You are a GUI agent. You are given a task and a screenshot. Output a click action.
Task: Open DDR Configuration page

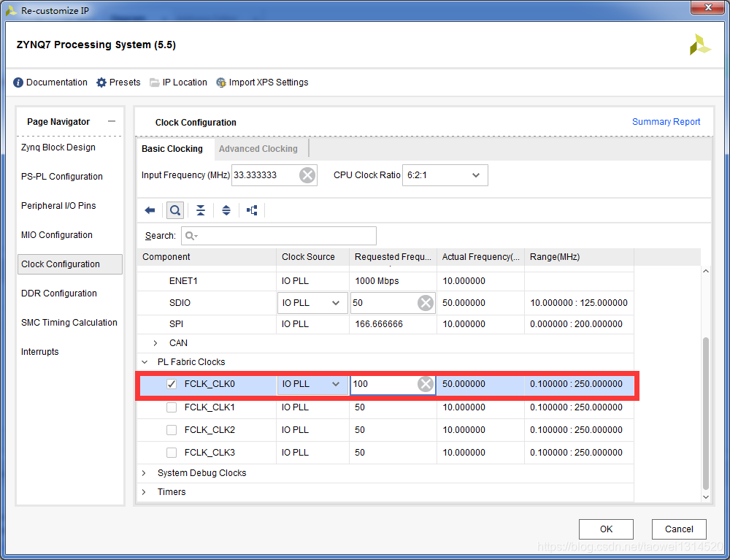[59, 294]
